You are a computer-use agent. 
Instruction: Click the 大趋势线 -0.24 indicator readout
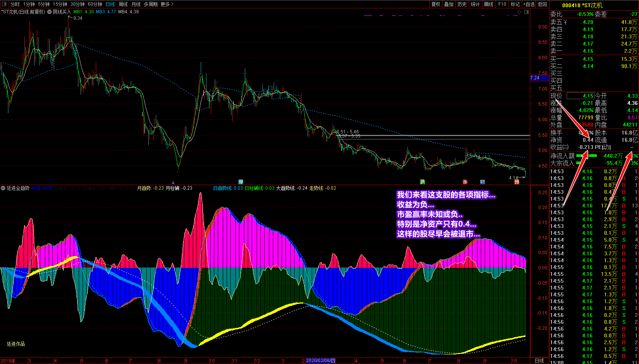coord(292,188)
